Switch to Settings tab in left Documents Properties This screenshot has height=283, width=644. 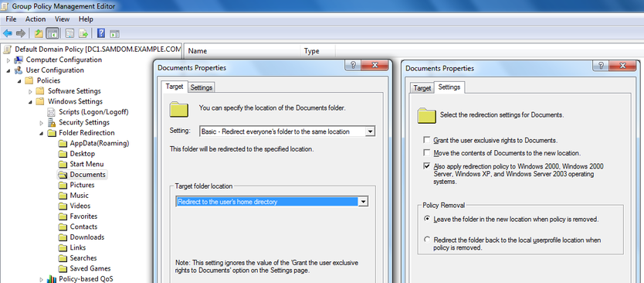point(202,87)
